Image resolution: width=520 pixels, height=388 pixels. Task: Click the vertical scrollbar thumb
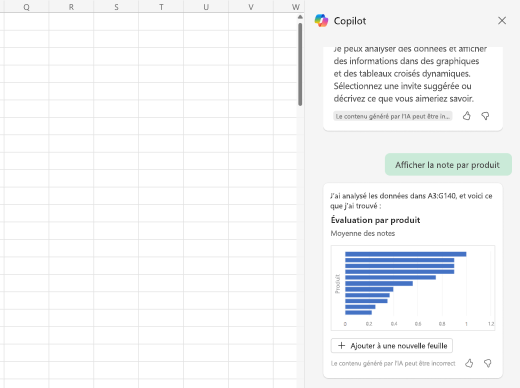(300, 64)
